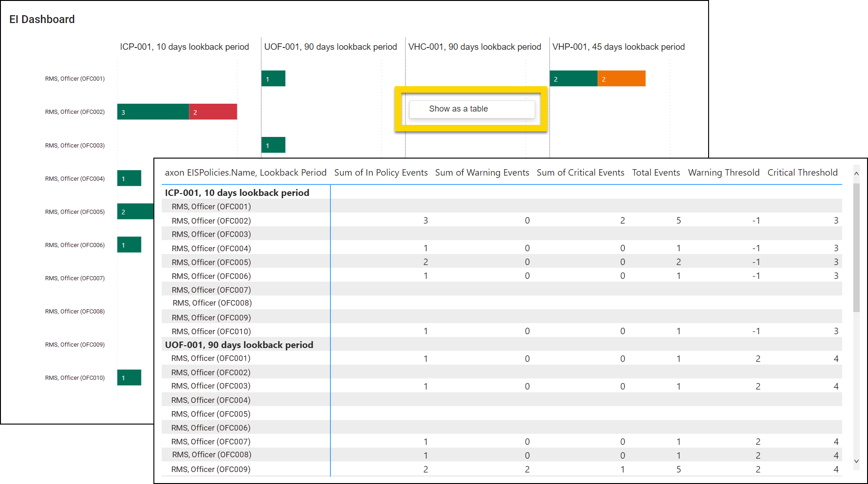Click the Total Events column header
Screen dimensions: 868x484
pos(656,172)
